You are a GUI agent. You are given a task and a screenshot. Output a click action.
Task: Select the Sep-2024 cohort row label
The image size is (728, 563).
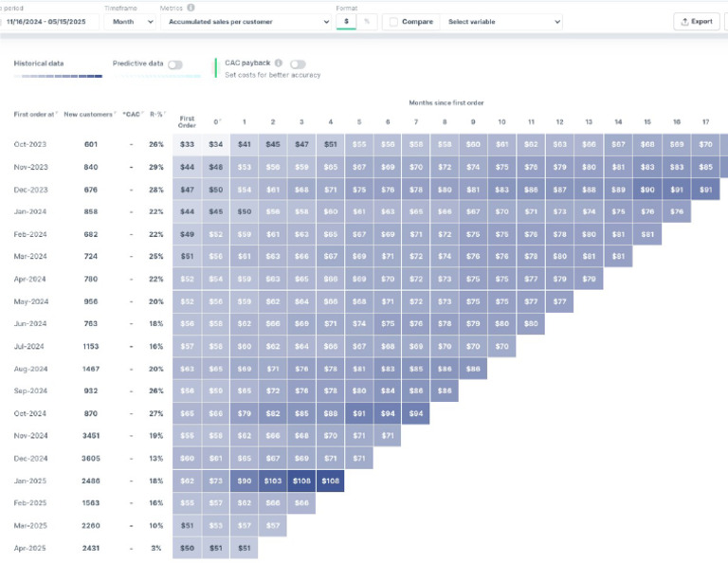click(30, 390)
